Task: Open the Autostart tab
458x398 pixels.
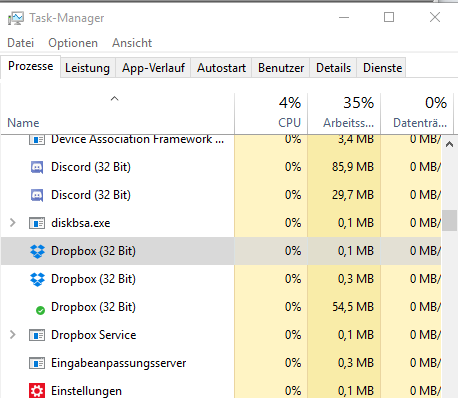Action: pyautogui.click(x=221, y=68)
